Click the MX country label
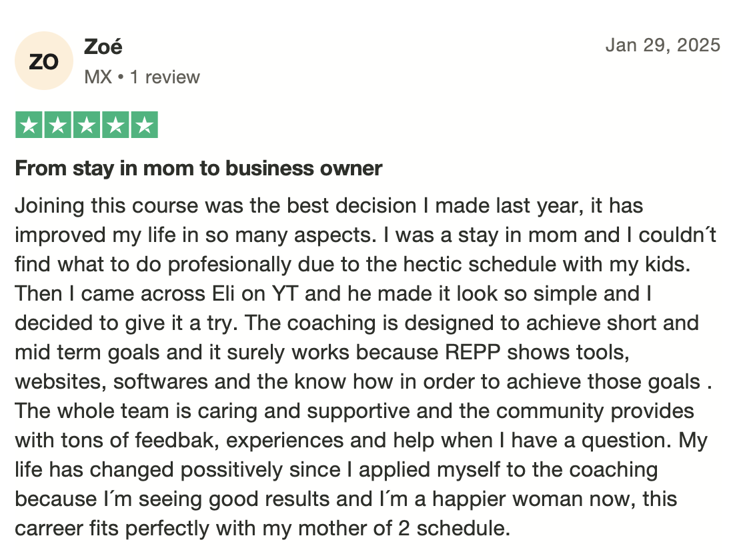This screenshot has width=747, height=560. tap(98, 77)
